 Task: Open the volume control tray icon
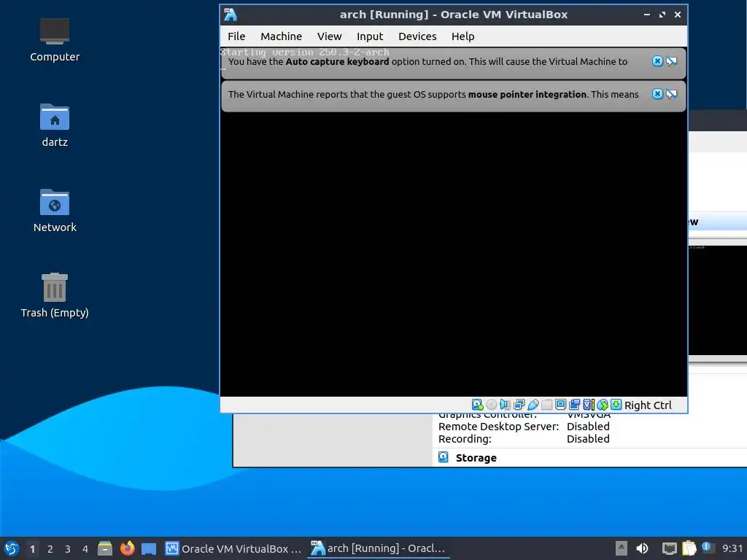click(x=642, y=548)
